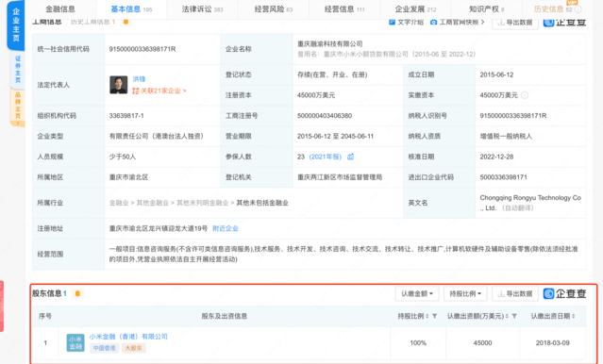Click the 增值税一般纳税人 value
This screenshot has height=364, width=603.
click(506, 137)
